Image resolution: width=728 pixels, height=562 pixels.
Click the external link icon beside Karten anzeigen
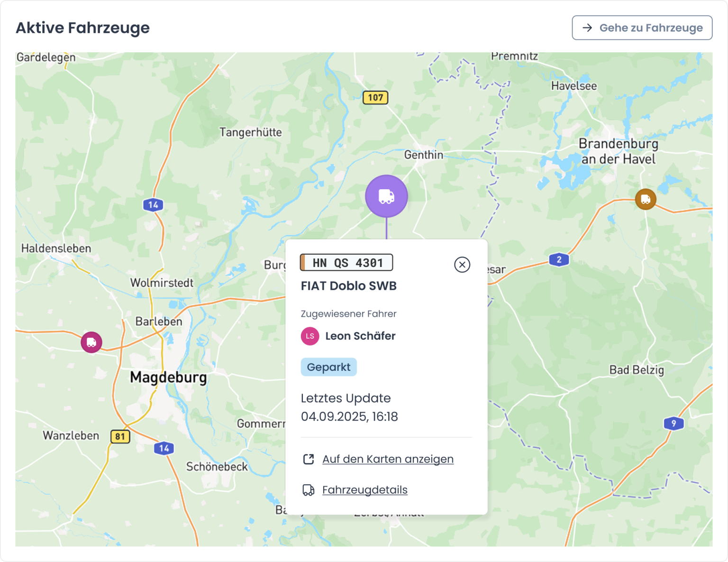[x=309, y=459]
